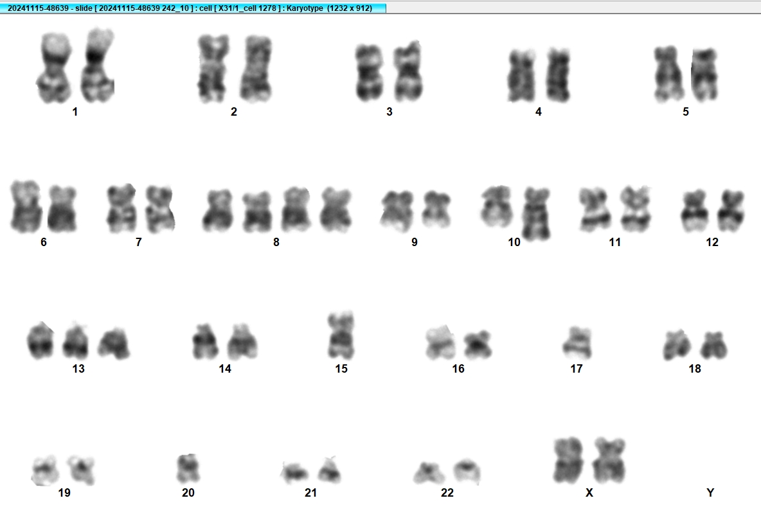The width and height of the screenshot is (761, 532).
Task: Select the chromosome label "22"
Action: (447, 493)
